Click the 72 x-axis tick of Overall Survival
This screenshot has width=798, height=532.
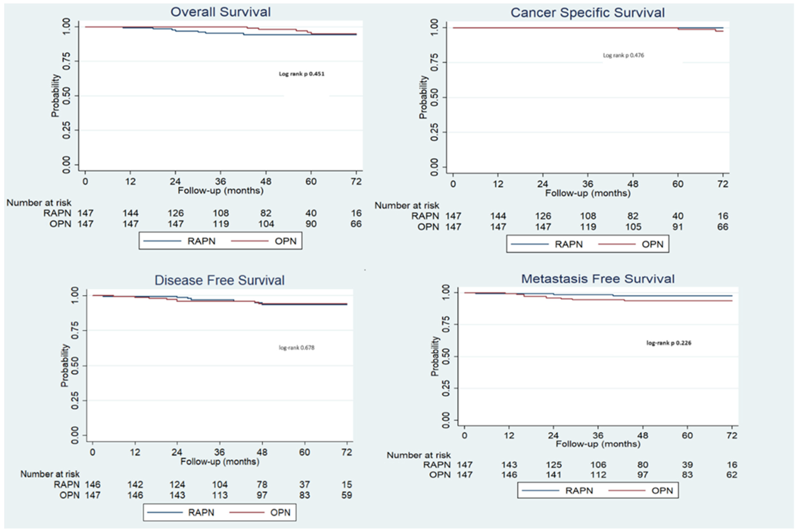click(356, 182)
